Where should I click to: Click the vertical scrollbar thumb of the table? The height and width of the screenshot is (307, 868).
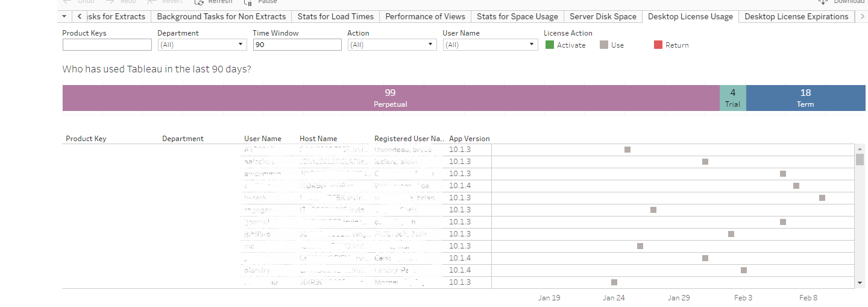[860, 159]
